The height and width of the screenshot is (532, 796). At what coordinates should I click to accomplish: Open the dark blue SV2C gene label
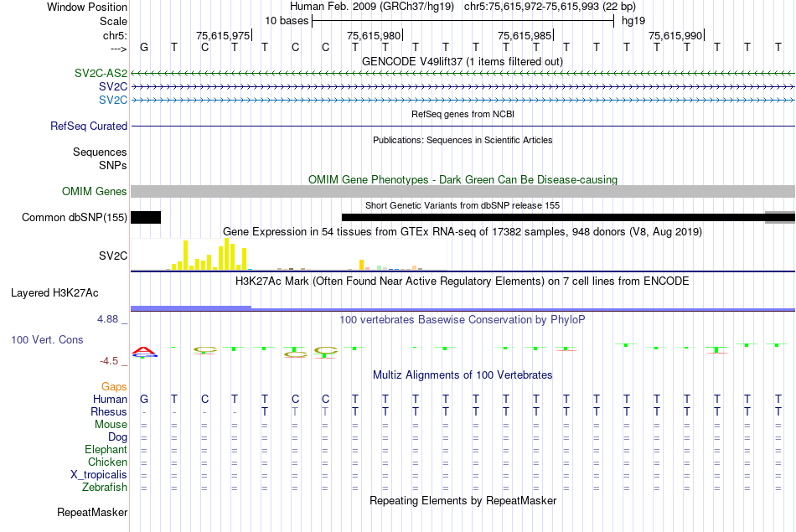(x=113, y=86)
